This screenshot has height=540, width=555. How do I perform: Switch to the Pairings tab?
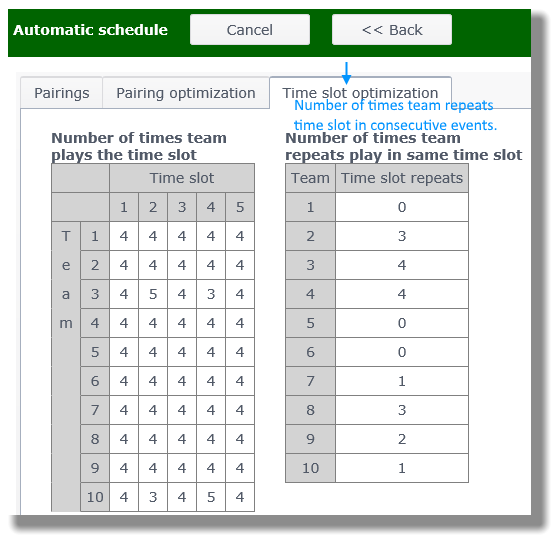tap(62, 93)
